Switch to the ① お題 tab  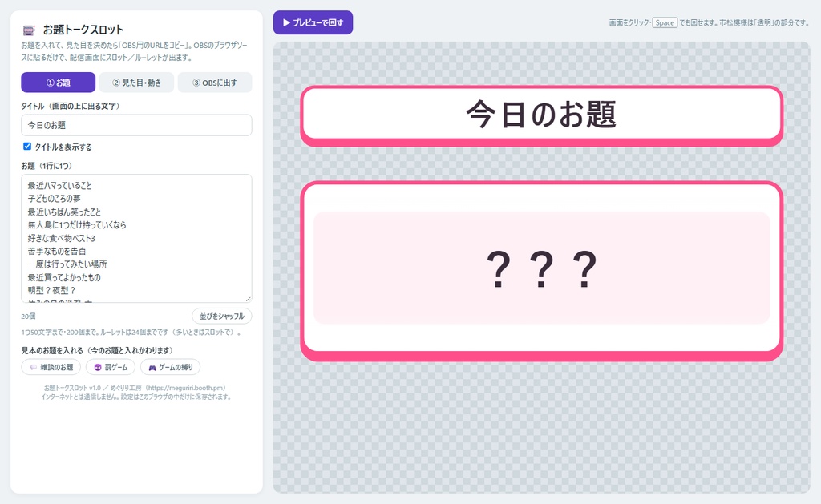tap(58, 83)
